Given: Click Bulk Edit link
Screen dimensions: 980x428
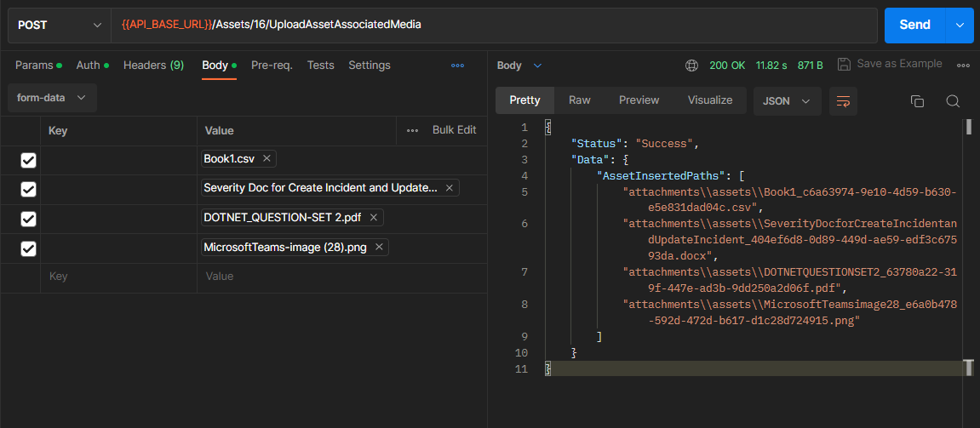Looking at the screenshot, I should (454, 130).
